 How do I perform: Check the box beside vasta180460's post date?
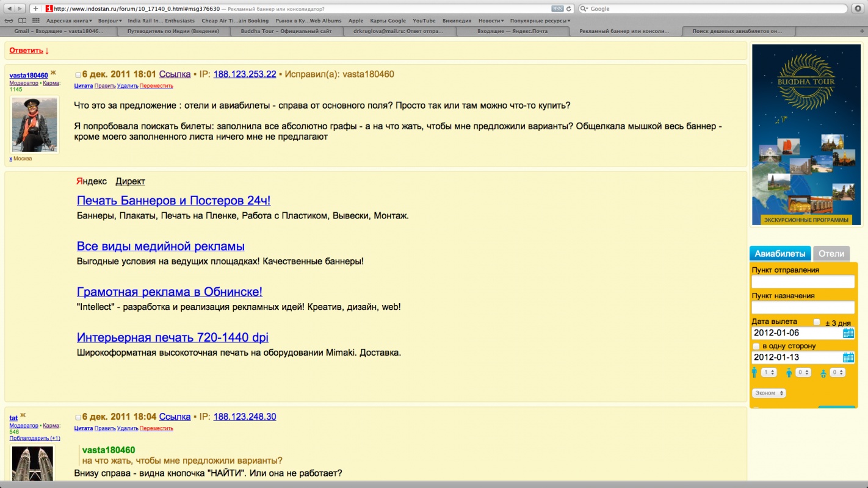(78, 75)
